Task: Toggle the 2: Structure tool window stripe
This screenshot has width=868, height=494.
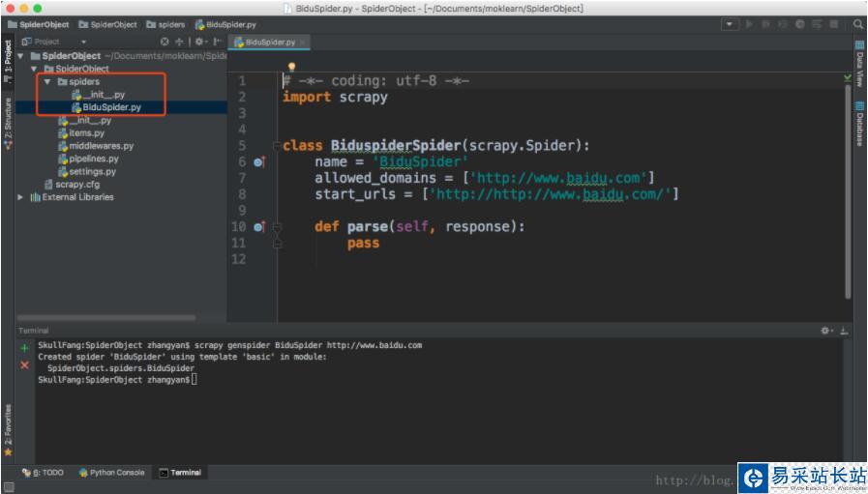Action: (x=8, y=124)
